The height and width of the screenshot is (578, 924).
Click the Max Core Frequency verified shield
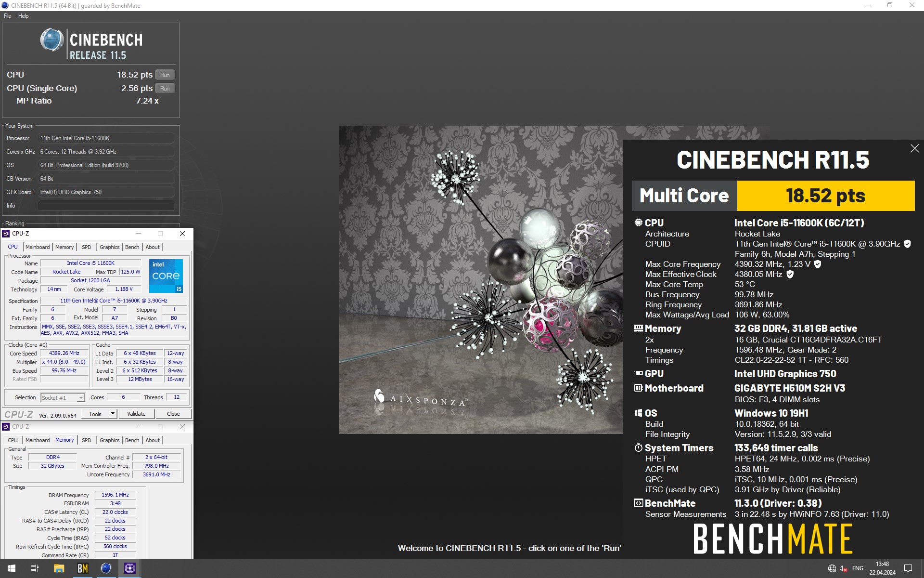tap(818, 264)
